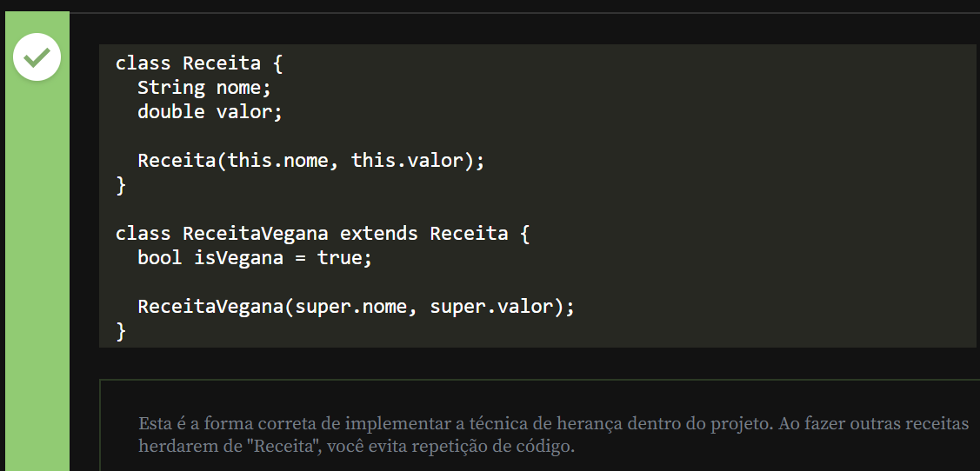Click the Receita constructor code line
Screen dimensions: 980x471
click(x=310, y=161)
